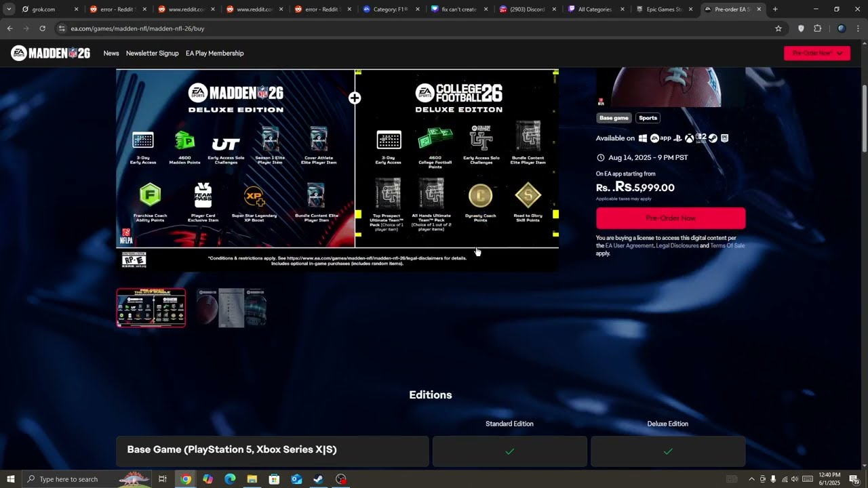The height and width of the screenshot is (488, 868).
Task: Open the taskbar clock and calendar
Action: (x=829, y=479)
